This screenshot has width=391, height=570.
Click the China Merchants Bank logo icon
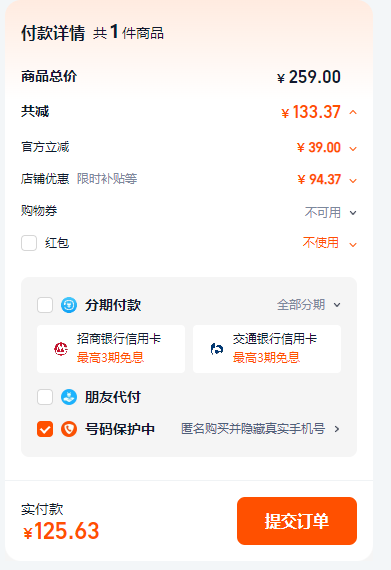coord(61,349)
